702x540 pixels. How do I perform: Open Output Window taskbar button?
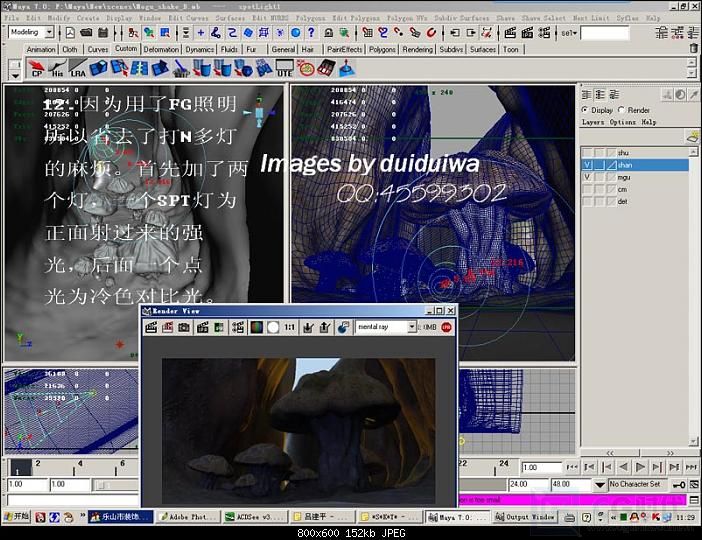click(524, 517)
